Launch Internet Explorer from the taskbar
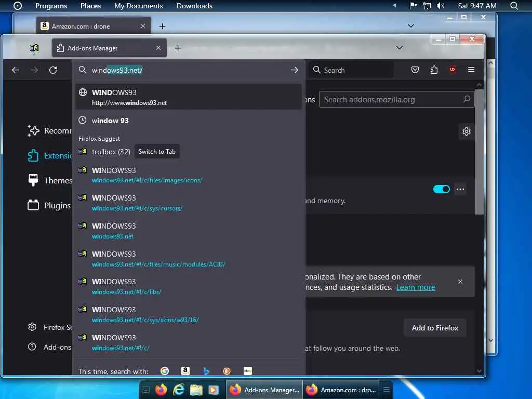 pos(179,390)
